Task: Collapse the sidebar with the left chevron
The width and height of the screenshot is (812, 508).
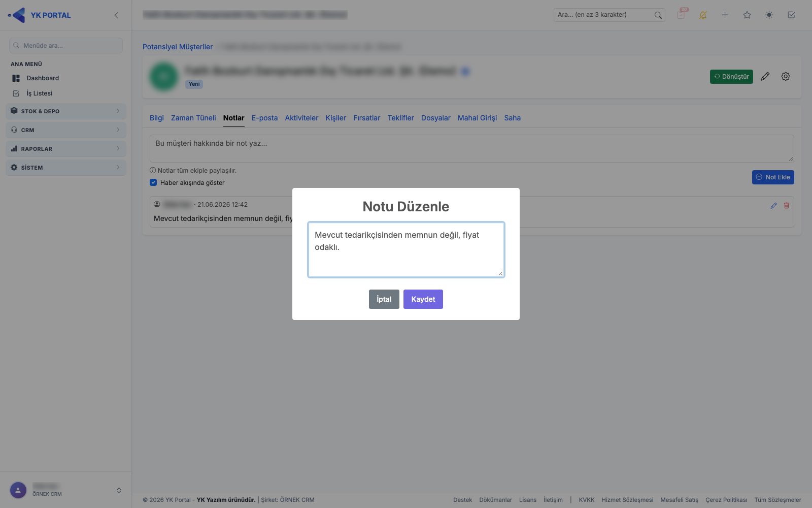Action: click(x=116, y=15)
